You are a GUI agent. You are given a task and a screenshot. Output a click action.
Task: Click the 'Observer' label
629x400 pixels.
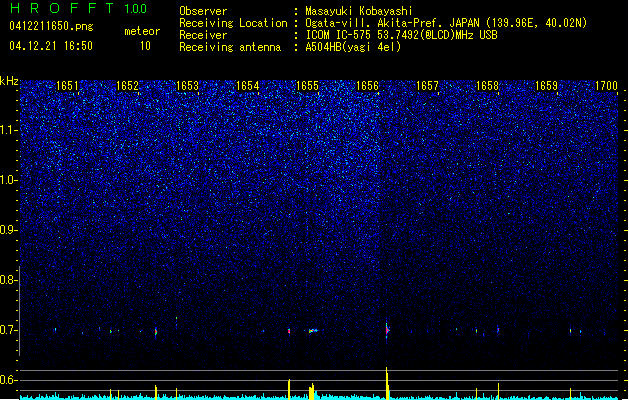point(203,11)
